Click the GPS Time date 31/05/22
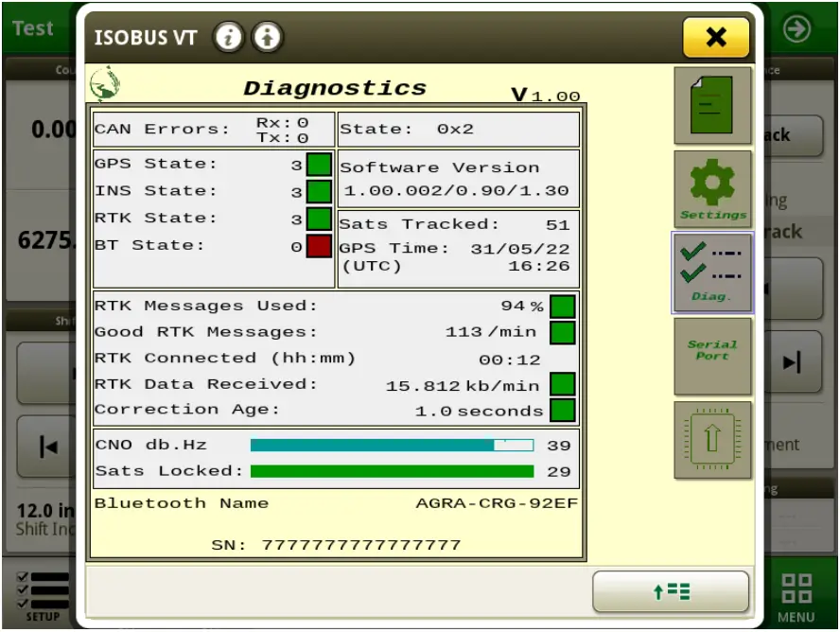 coord(519,249)
